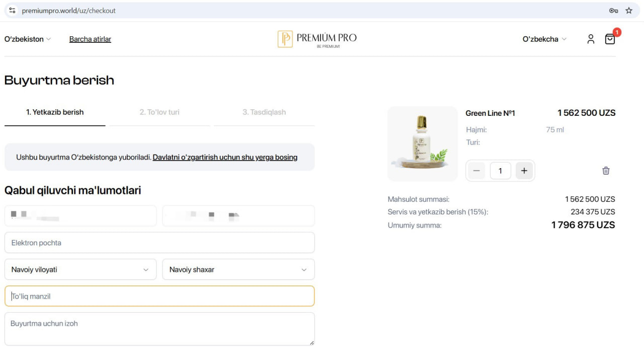Open the Oʻzbekiston country dropdown

tap(28, 39)
